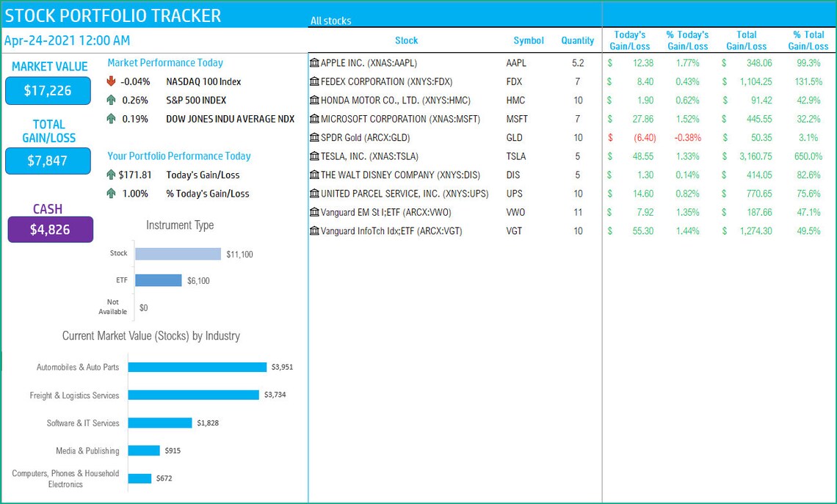Click the Media & Publishing bar

tap(144, 450)
